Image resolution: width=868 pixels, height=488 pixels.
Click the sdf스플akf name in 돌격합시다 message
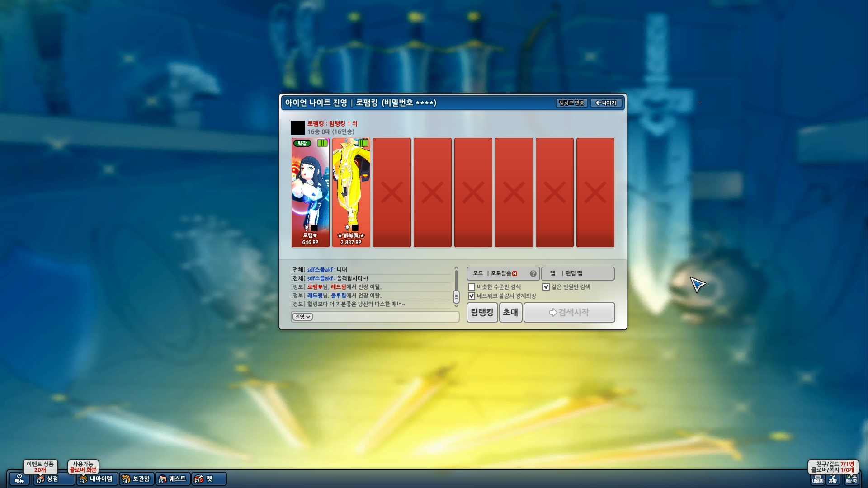tap(320, 278)
